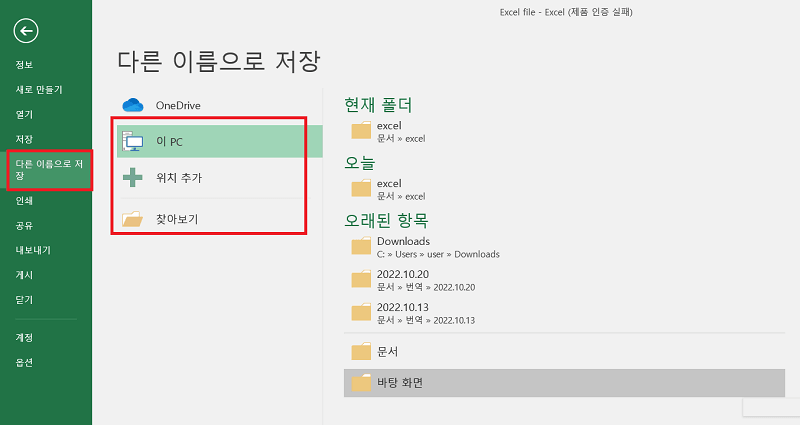800x425 pixels.
Task: Click 닫기 in the sidebar
Action: pyautogui.click(x=24, y=299)
